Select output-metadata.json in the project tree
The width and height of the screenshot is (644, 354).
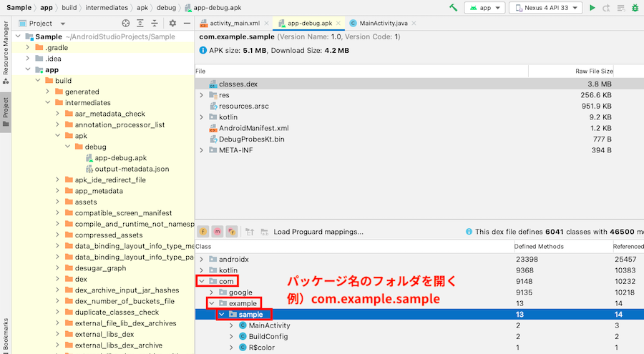(132, 169)
